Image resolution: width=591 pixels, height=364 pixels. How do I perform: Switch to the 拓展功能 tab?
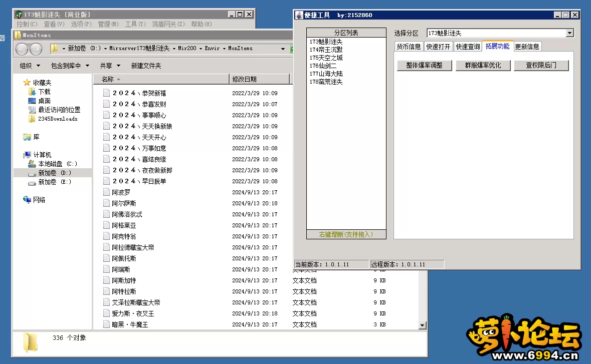(x=498, y=46)
